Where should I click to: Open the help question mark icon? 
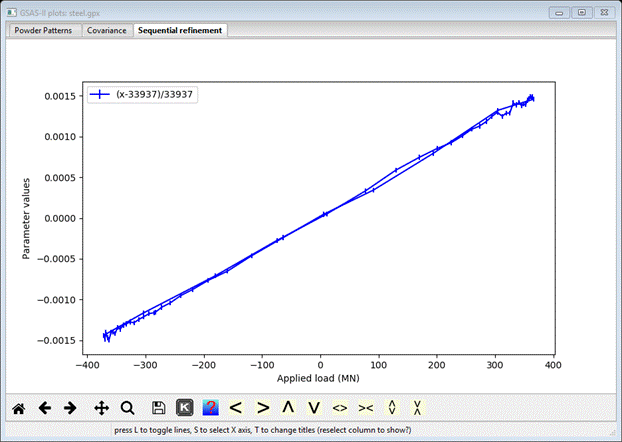[x=210, y=408]
